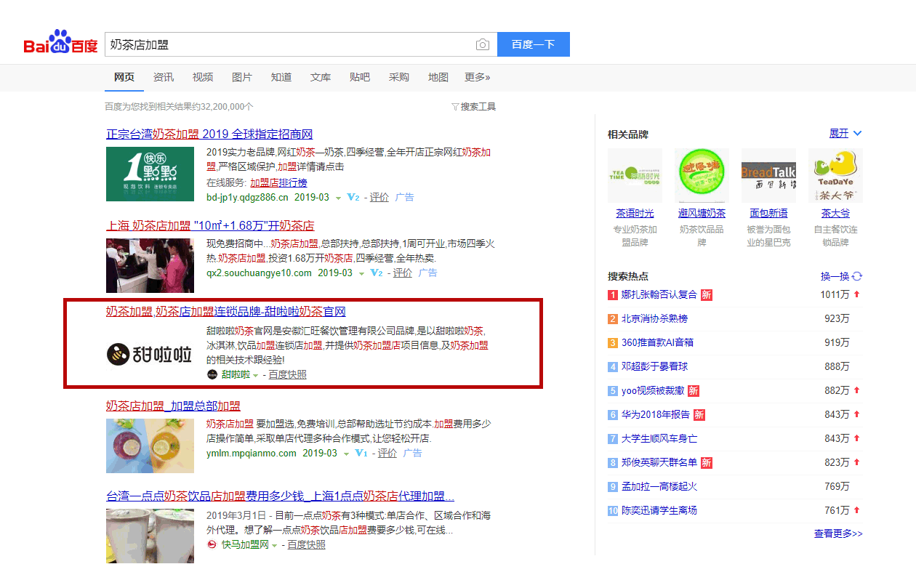Open camera image search in search box
The width and height of the screenshot is (916, 588).
point(483,45)
